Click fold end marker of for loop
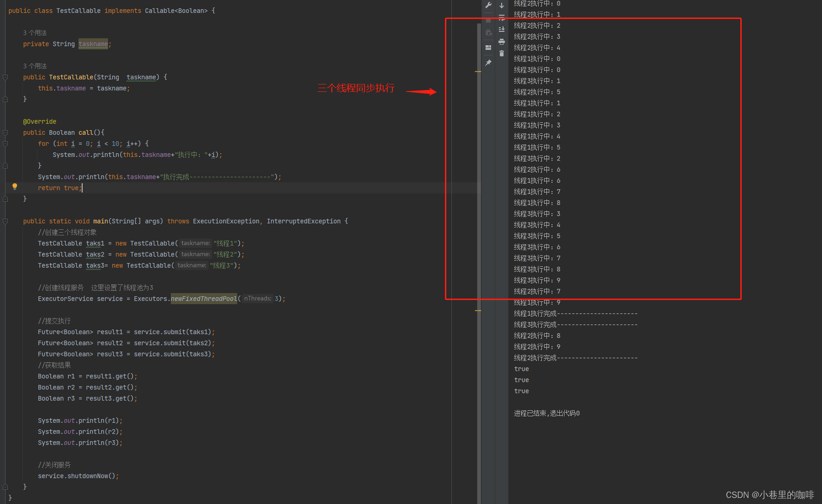This screenshot has width=822, height=504. coord(6,166)
